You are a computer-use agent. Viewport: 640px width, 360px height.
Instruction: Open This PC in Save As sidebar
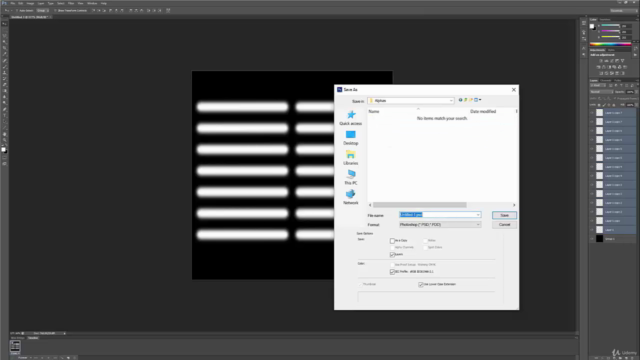click(x=351, y=178)
